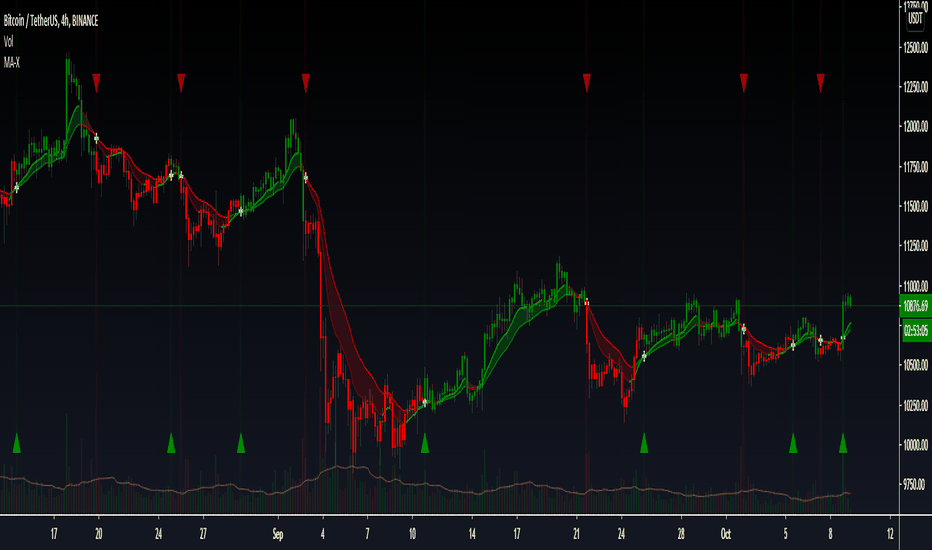Viewport: 932px width, 550px height.
Task: Click the red sell triangle near August 26
Action: coord(181,83)
